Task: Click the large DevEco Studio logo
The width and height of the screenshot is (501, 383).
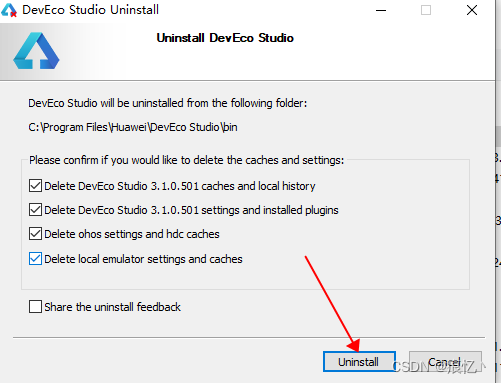Action: point(36,51)
